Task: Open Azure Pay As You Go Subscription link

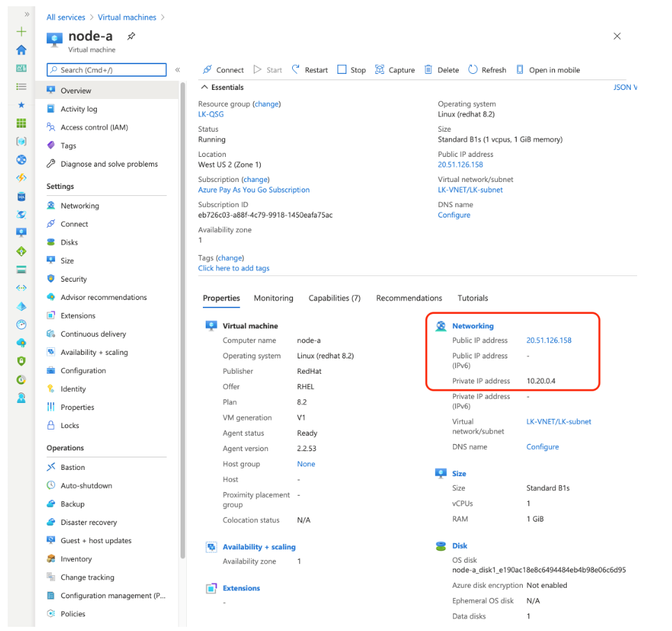Action: tap(254, 190)
